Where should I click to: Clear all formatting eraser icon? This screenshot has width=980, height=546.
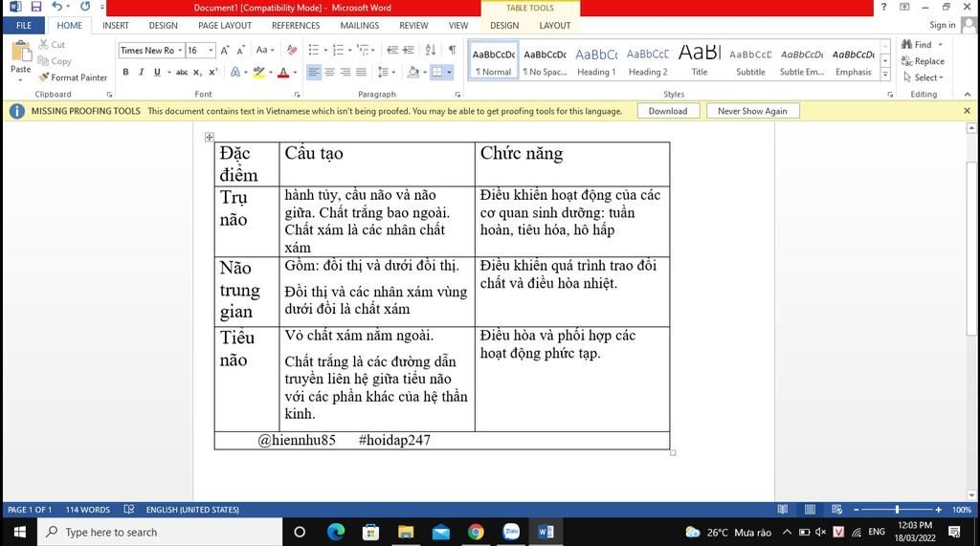(x=292, y=50)
